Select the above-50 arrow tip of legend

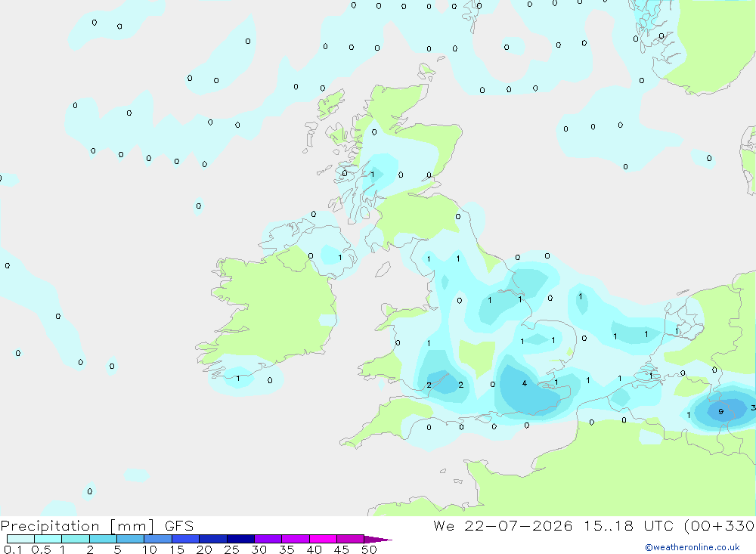pos(378,540)
